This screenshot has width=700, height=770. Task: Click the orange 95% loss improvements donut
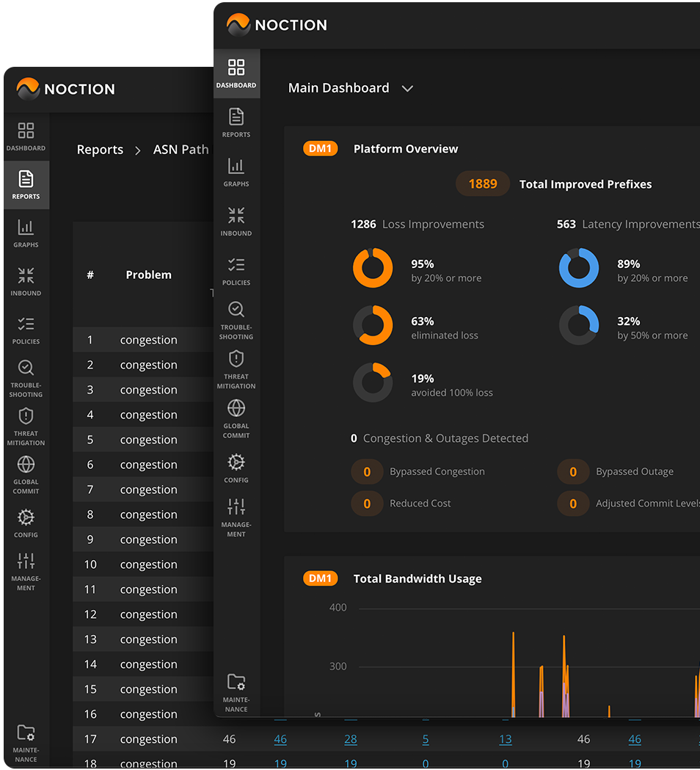(x=373, y=268)
